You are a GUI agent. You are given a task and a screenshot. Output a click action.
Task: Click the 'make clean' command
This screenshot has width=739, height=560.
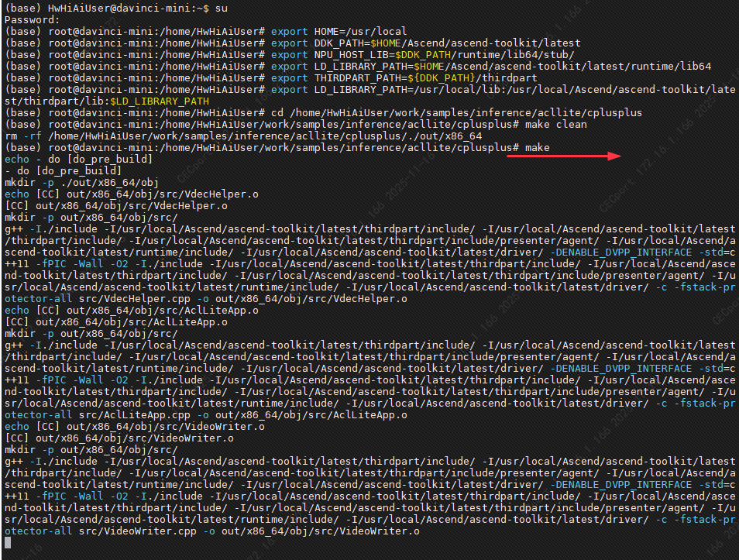[x=556, y=125]
